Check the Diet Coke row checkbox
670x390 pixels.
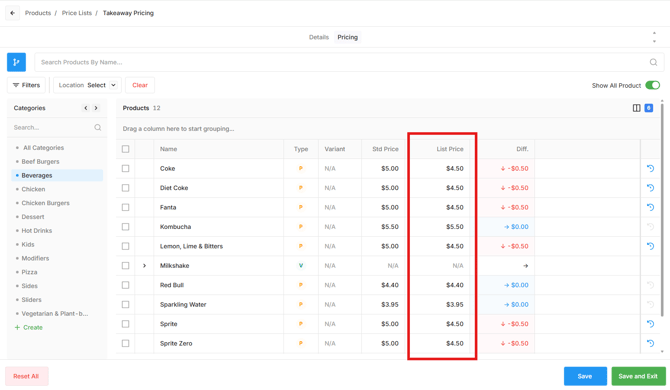tap(125, 188)
